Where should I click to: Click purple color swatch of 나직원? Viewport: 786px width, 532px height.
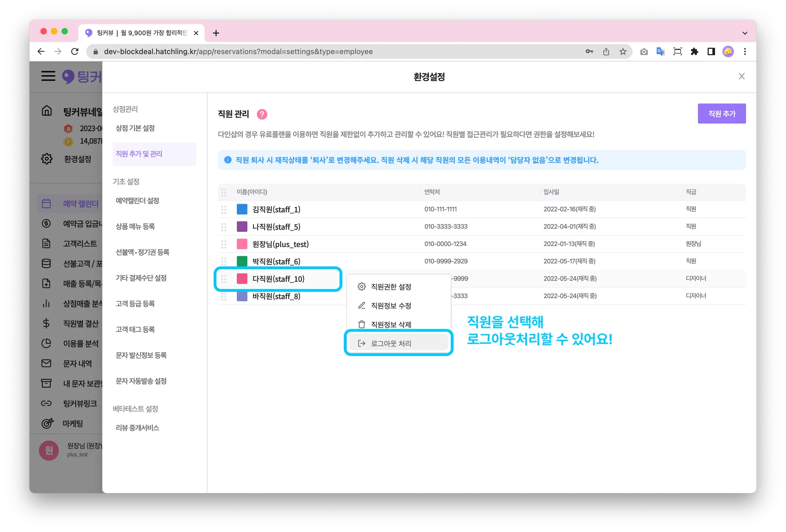(242, 227)
